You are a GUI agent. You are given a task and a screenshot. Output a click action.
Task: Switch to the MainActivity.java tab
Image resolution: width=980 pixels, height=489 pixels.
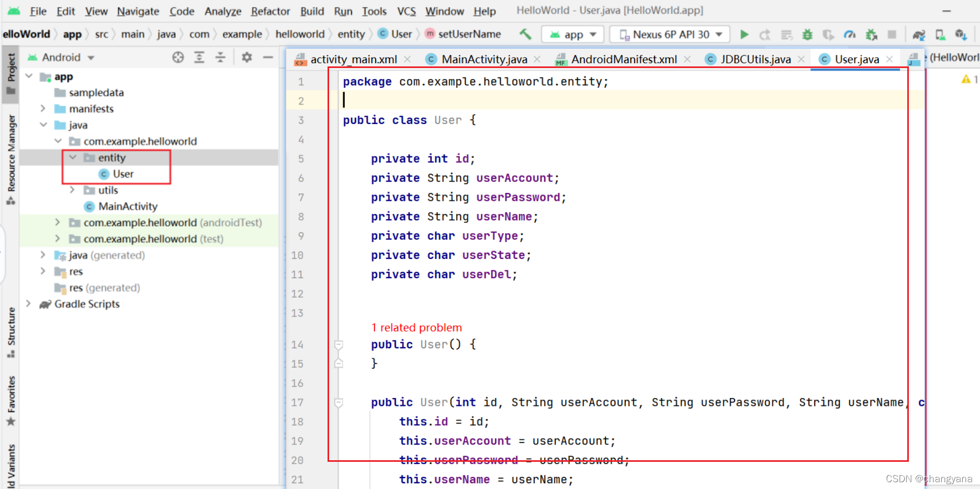pyautogui.click(x=484, y=60)
